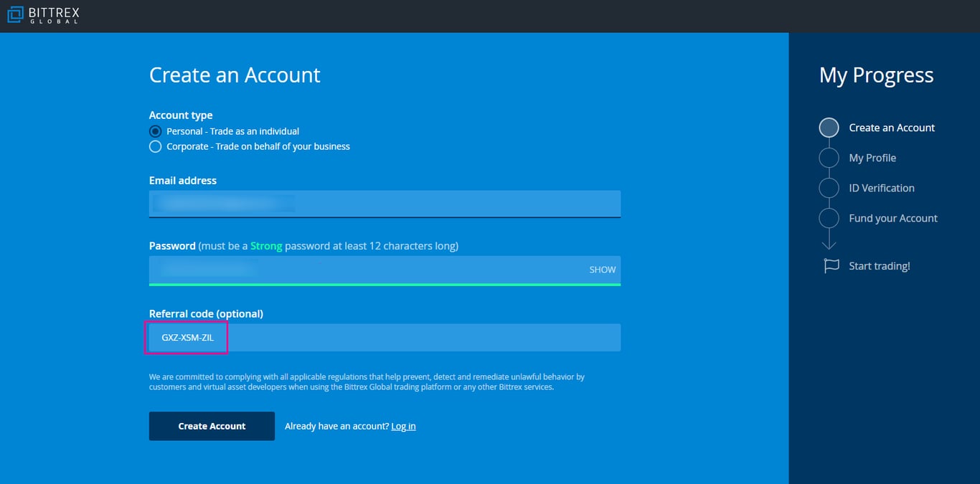Click the ID Verification progress circle
The height and width of the screenshot is (484, 980).
[x=829, y=187]
